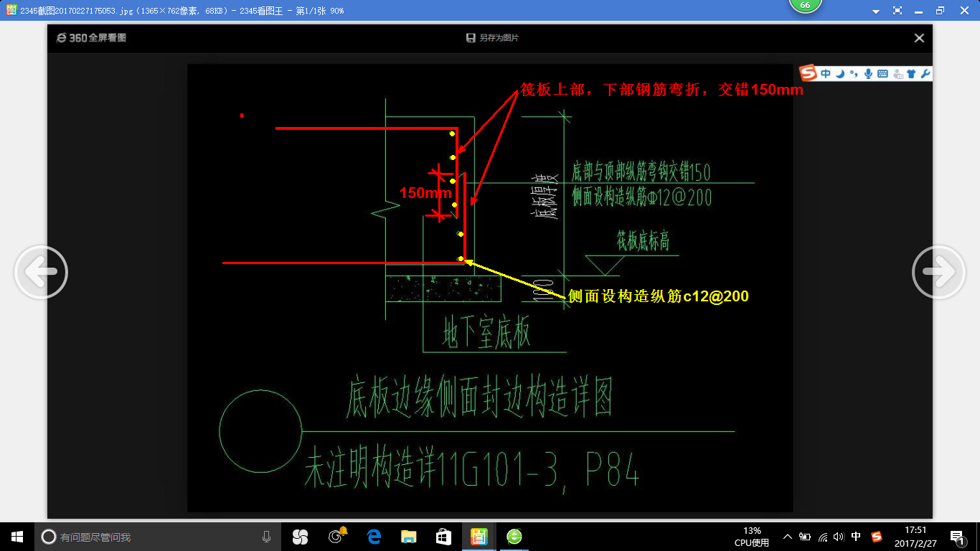Click the Cortana search box
Screen dimensions: 980x551
click(x=159, y=537)
